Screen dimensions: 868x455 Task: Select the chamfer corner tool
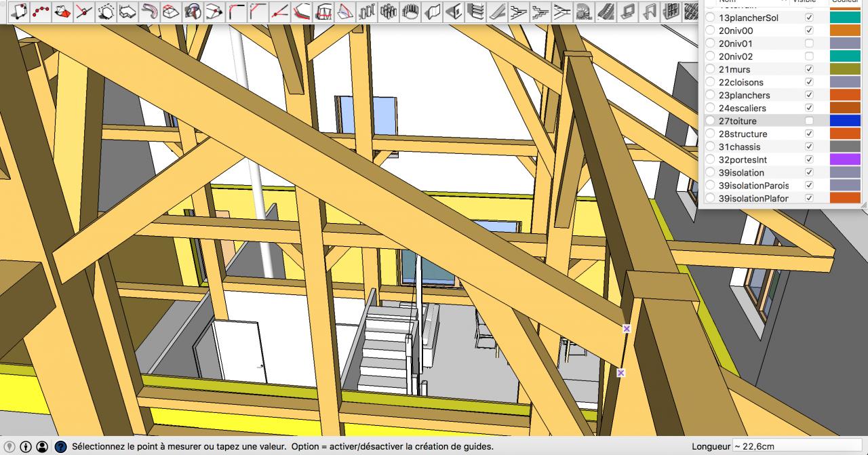pyautogui.click(x=258, y=11)
